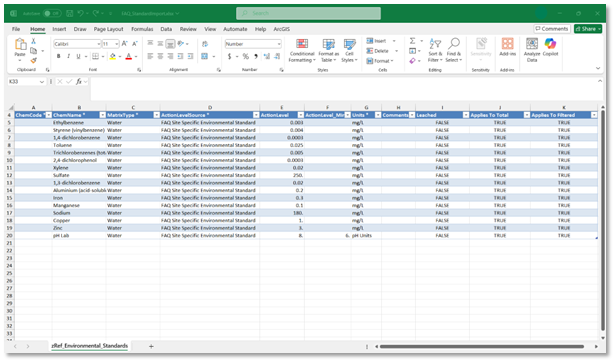
Task: Open MatrixType column filter dropdown
Action: [x=156, y=115]
